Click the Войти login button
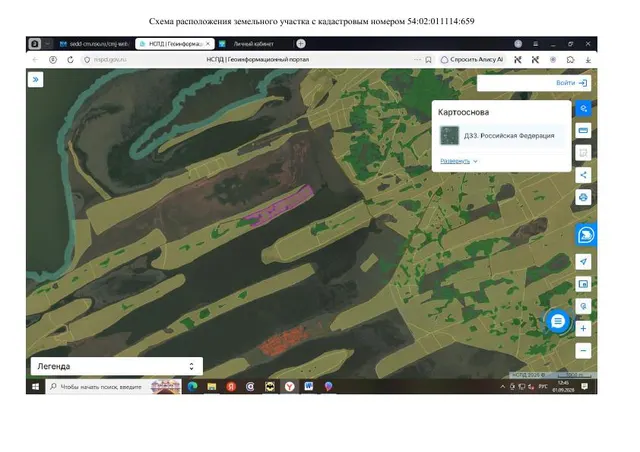Screen dimensions: 640x452 [x=571, y=83]
